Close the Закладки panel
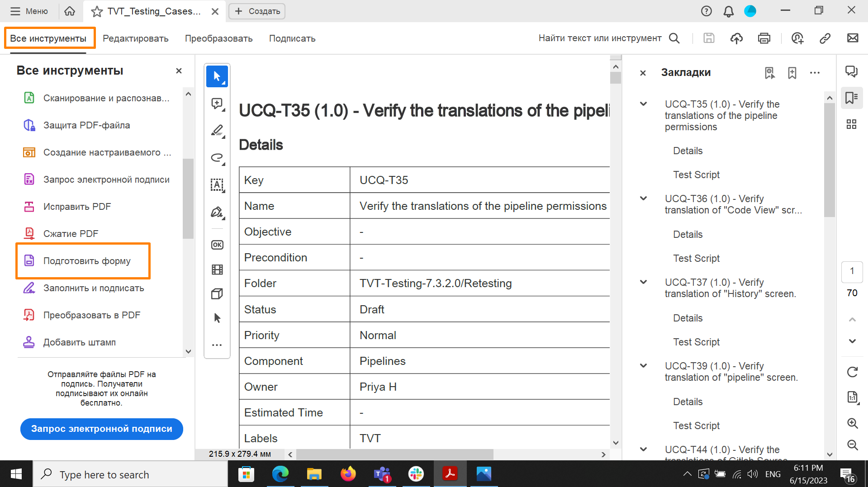Image resolution: width=868 pixels, height=487 pixels. coord(643,73)
